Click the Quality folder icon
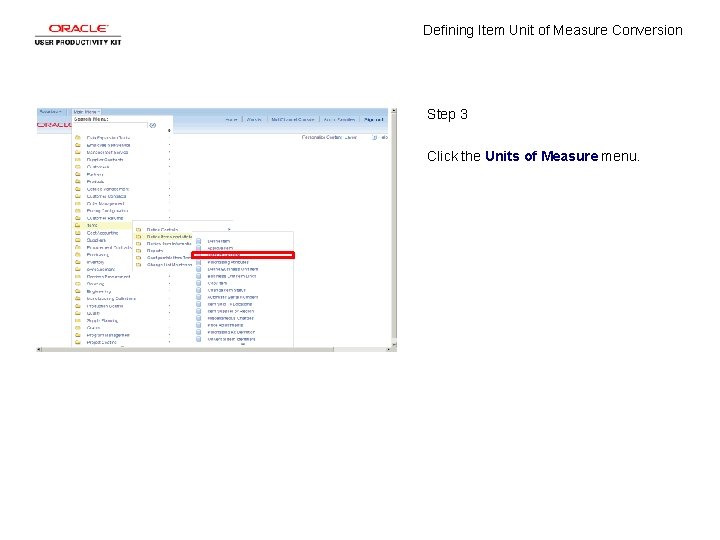This screenshot has width=720, height=540. pyautogui.click(x=78, y=313)
